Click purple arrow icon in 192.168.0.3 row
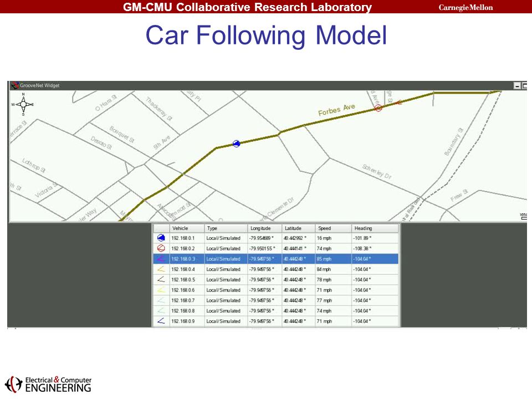 [161, 259]
